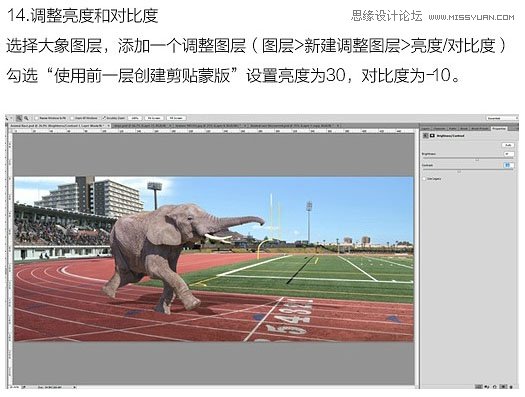
Task: Click the Brightness value field
Action: (x=509, y=154)
